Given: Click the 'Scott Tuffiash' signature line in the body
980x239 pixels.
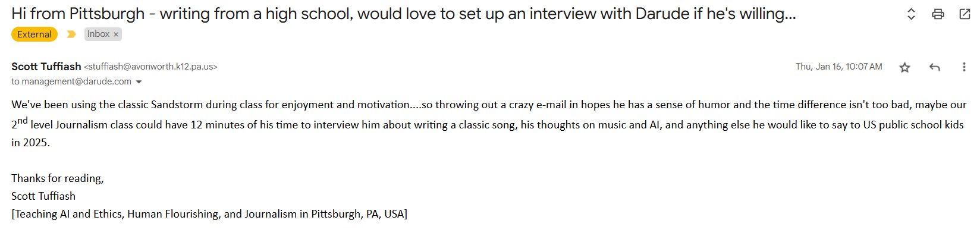Looking at the screenshot, I should coord(43,196).
